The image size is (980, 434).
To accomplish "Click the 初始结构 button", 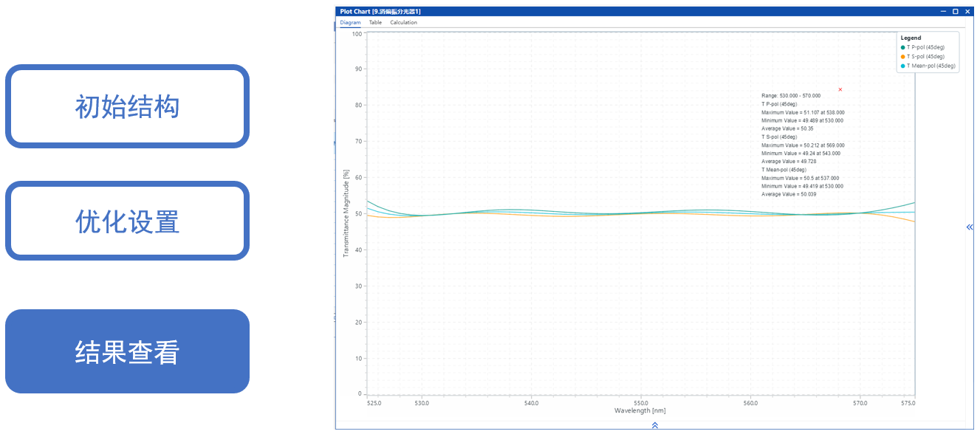I will pyautogui.click(x=127, y=106).
